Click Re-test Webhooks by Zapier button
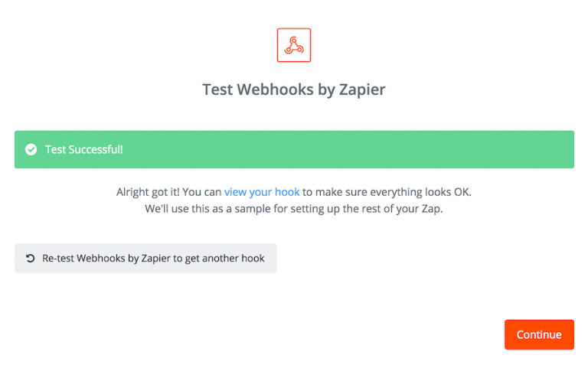This screenshot has height=365, width=588. point(145,259)
